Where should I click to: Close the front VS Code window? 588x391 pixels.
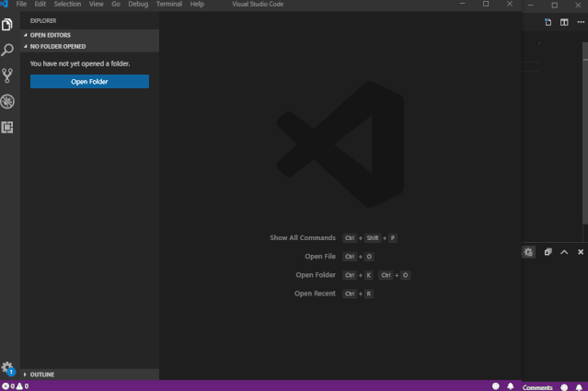point(509,4)
